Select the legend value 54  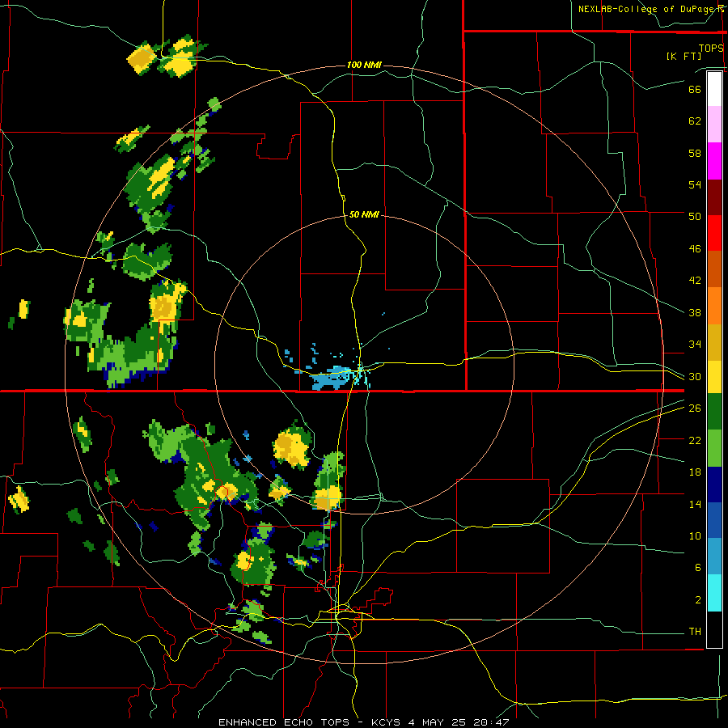coord(695,184)
